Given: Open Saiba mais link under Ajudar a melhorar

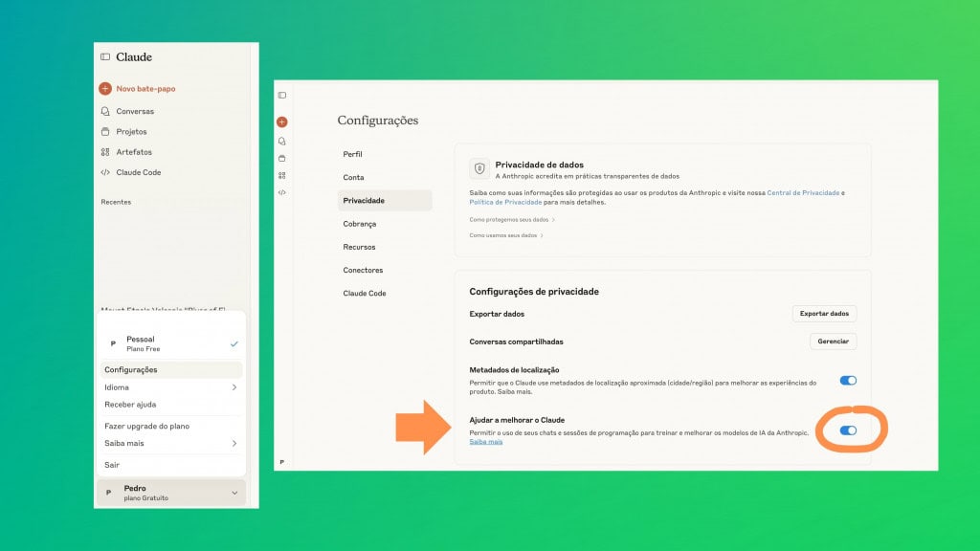Looking at the screenshot, I should pos(485,442).
